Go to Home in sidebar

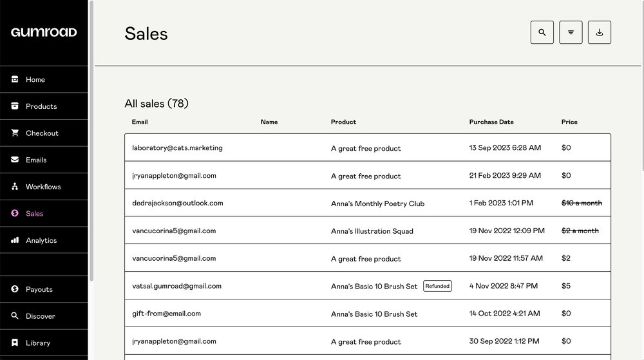tap(44, 79)
